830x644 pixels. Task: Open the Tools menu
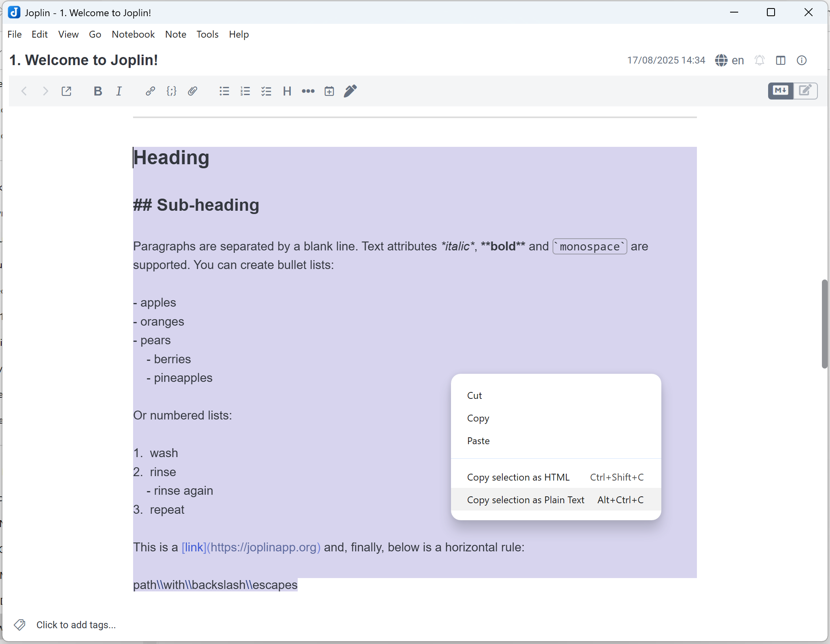pyautogui.click(x=207, y=34)
